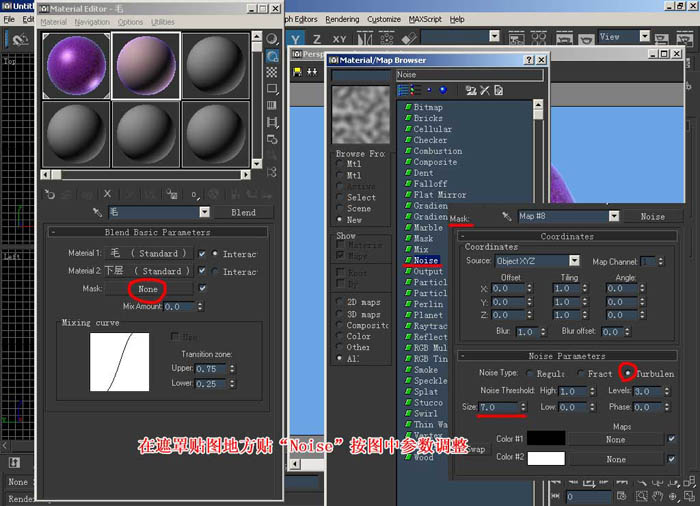Click the Y axis constraint icon

(295, 39)
